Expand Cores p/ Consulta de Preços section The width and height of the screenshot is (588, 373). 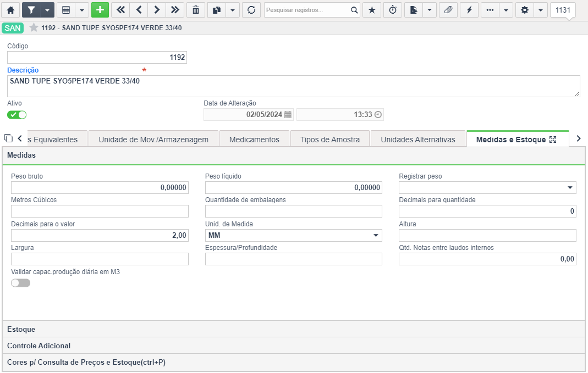[x=294, y=362]
